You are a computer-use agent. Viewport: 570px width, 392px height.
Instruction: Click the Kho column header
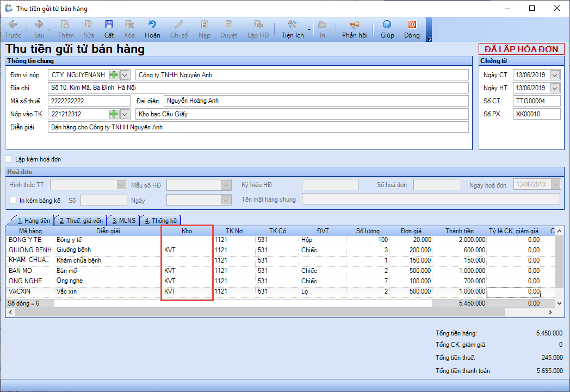coord(187,231)
